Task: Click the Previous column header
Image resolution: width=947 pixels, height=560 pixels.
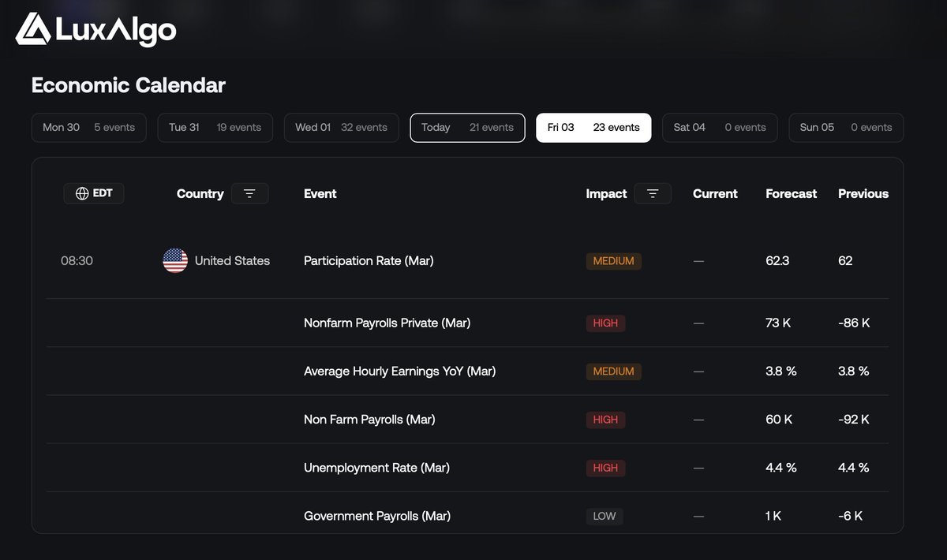Action: [863, 193]
